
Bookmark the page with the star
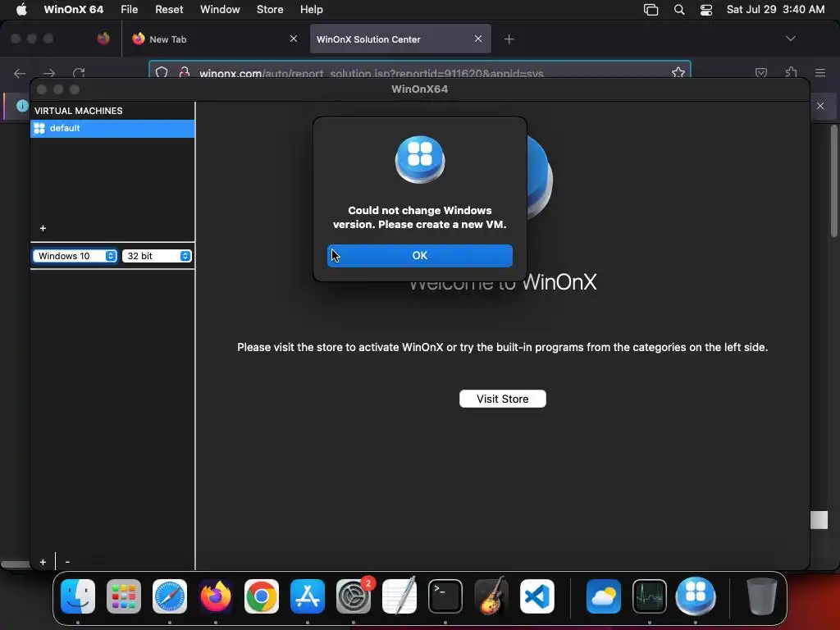pyautogui.click(x=678, y=72)
